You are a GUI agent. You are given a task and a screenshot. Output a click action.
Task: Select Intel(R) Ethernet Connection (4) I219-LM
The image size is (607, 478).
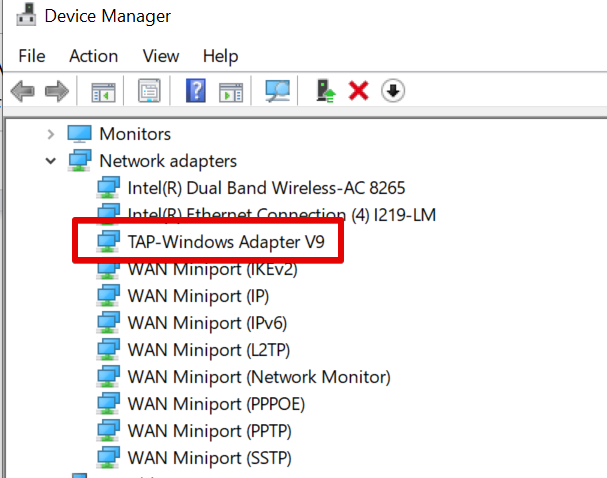pos(282,215)
